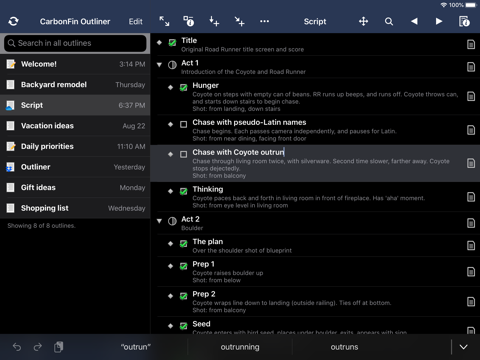The width and height of the screenshot is (480, 360).
Task: Edit the Chase with Coyote outrun title text
Action: click(238, 152)
